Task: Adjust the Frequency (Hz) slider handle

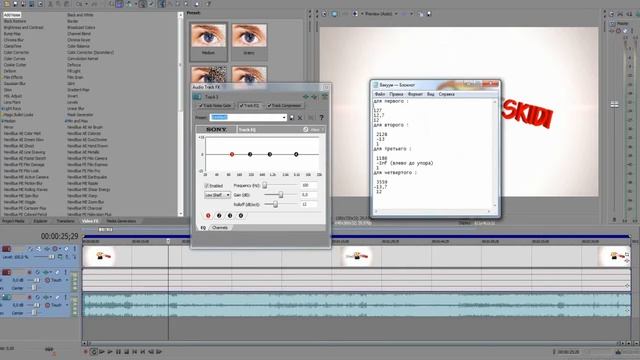Action: coord(264,185)
